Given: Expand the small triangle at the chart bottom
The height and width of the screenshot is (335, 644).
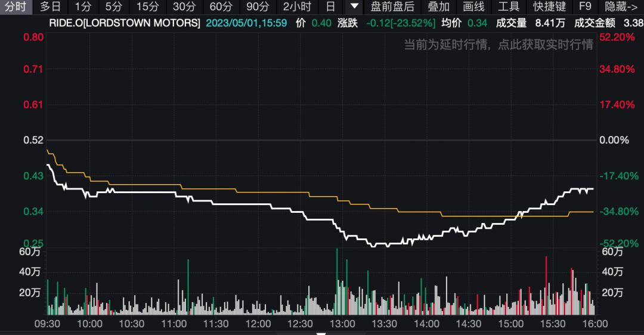Looking at the screenshot, I should coord(321,334).
